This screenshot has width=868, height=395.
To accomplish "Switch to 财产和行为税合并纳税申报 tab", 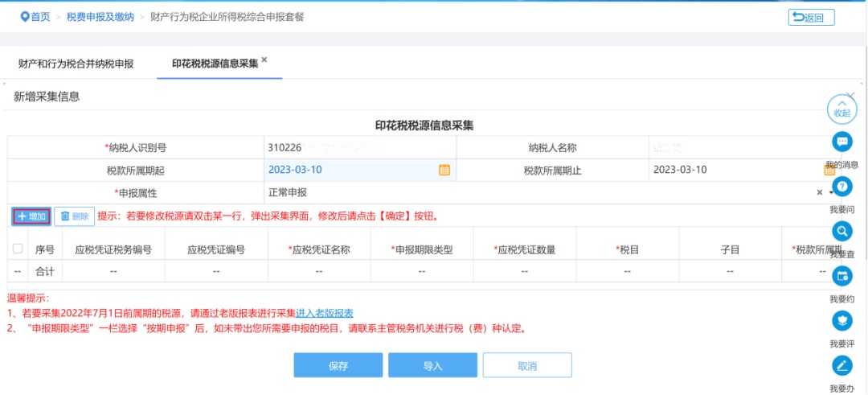I will pyautogui.click(x=76, y=64).
